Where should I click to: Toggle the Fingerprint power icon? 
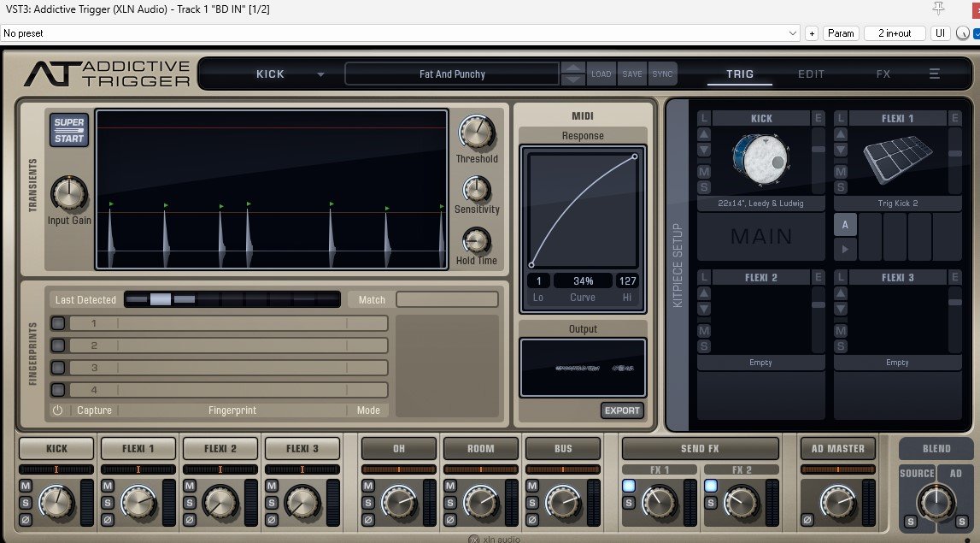tap(57, 410)
